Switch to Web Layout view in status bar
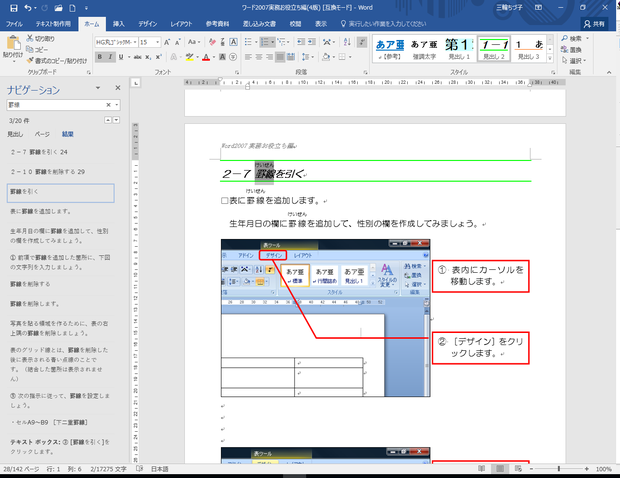620x478 pixels. click(518, 469)
